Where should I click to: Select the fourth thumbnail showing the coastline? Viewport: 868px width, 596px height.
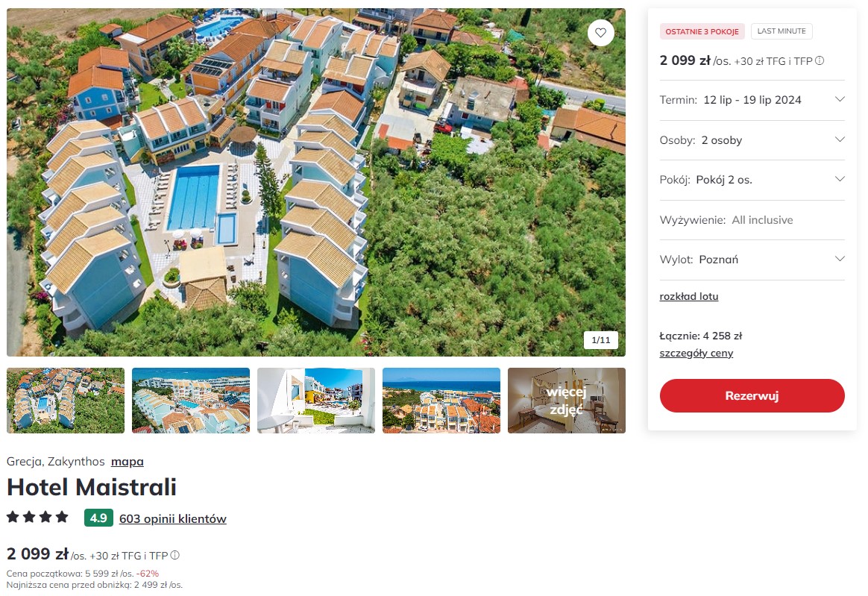click(x=441, y=401)
